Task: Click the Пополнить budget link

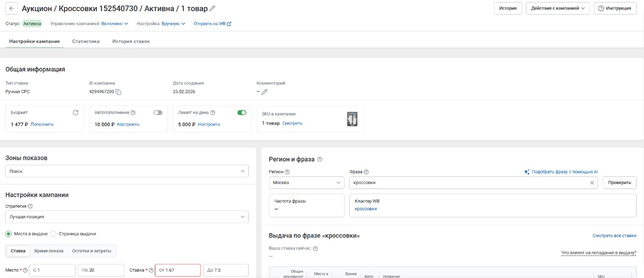Action: click(x=42, y=124)
